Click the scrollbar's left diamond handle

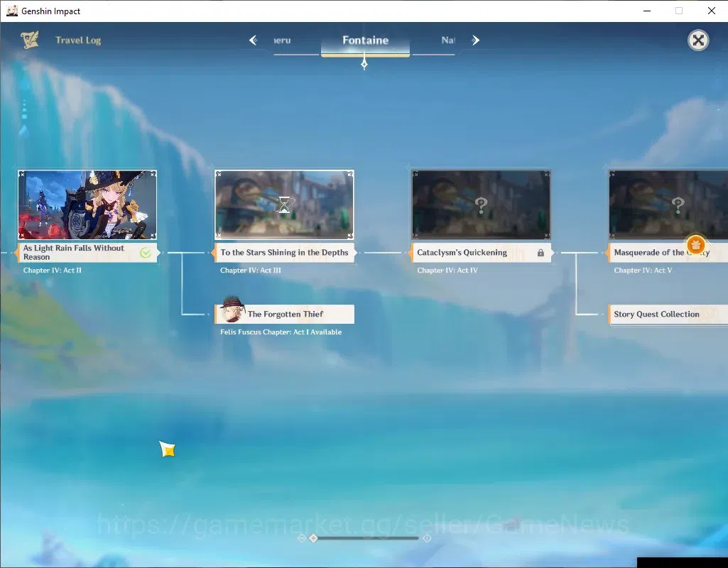point(313,538)
